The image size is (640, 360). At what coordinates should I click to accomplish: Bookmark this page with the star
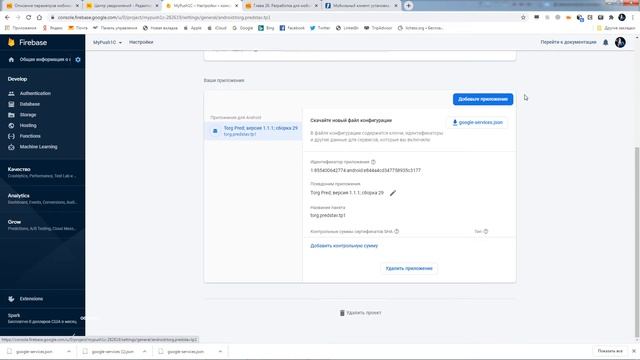[x=523, y=18]
